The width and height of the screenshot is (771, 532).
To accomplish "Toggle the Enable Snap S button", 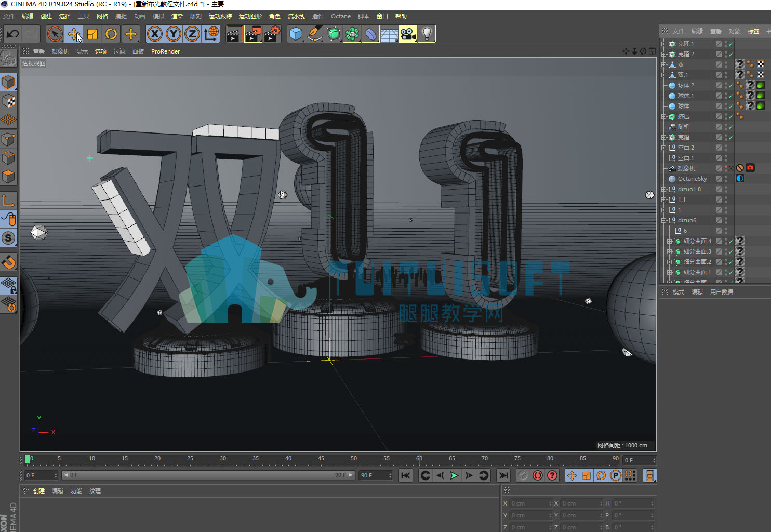I will pyautogui.click(x=8, y=238).
